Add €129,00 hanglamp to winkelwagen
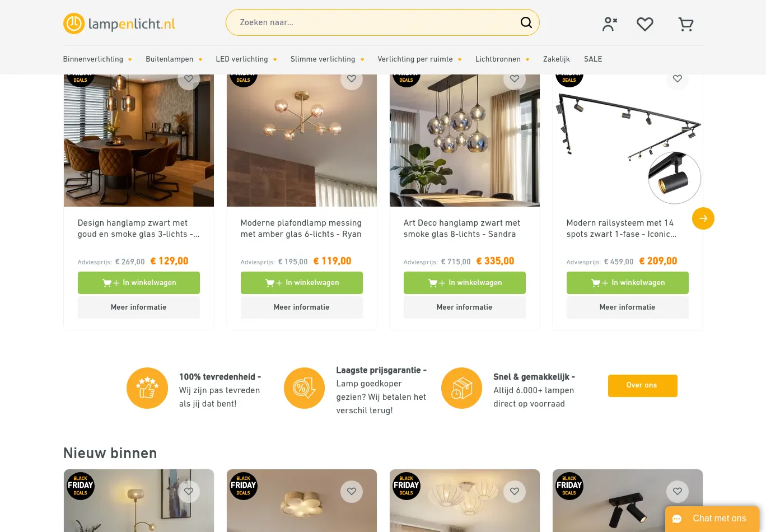This screenshot has width=766, height=532. (x=139, y=283)
